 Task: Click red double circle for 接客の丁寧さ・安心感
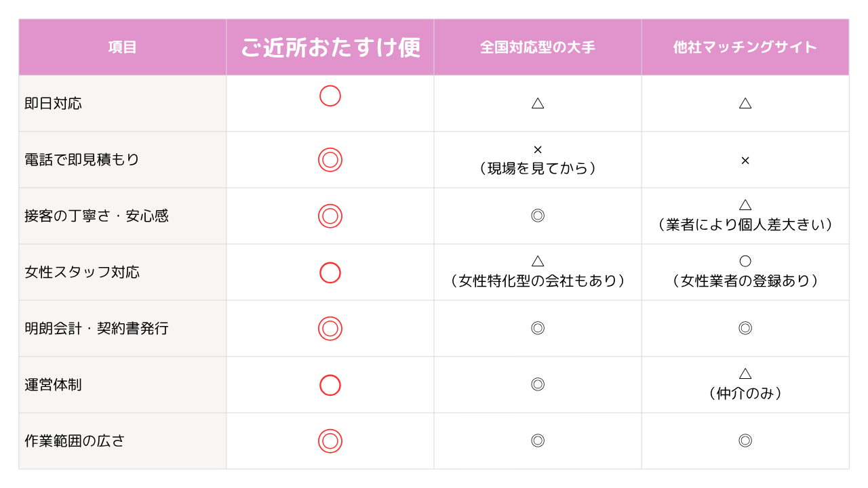pos(330,216)
